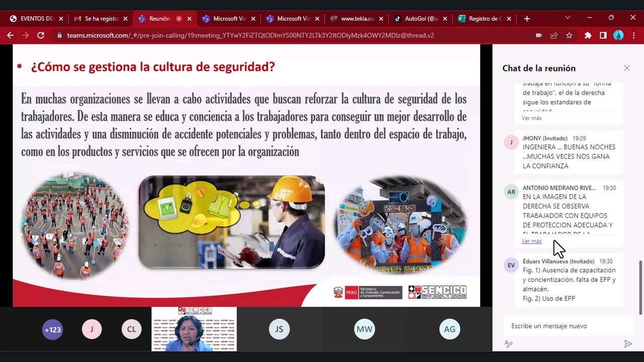Click the 19:29 timestamp on JHONY's message
This screenshot has width=644, height=362.
(x=579, y=138)
